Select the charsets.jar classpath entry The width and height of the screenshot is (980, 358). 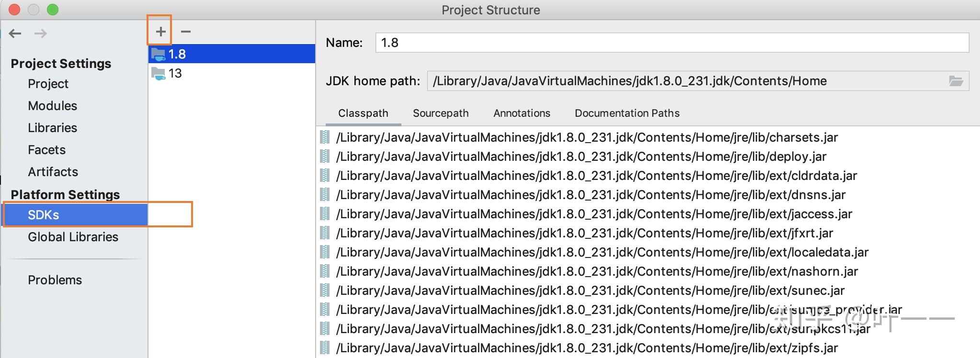pyautogui.click(x=587, y=137)
